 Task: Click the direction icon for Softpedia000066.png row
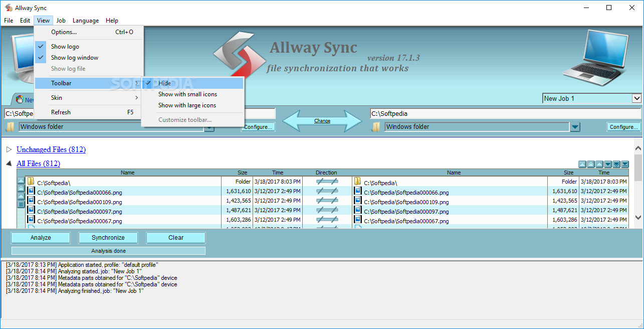point(327,191)
